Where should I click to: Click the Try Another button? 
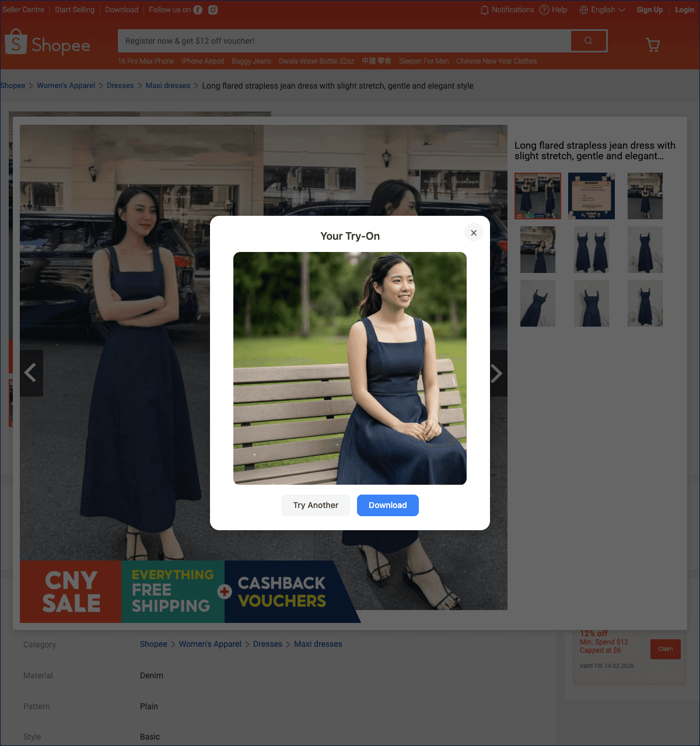pos(315,505)
